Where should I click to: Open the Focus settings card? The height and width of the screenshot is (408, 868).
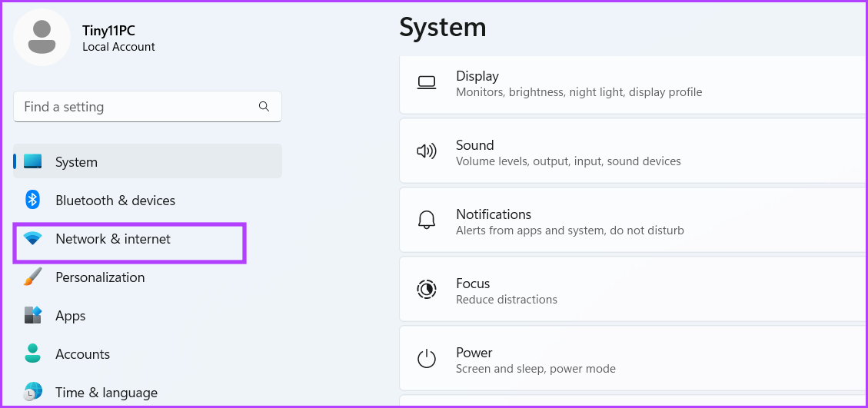click(634, 290)
